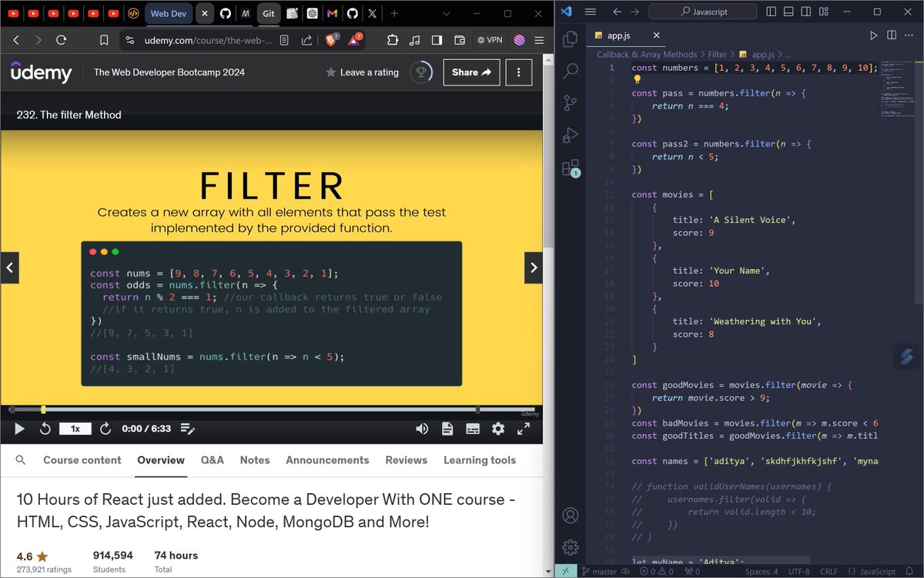The width and height of the screenshot is (924, 578).
Task: Toggle the VS Code secondary side bar
Action: (806, 12)
